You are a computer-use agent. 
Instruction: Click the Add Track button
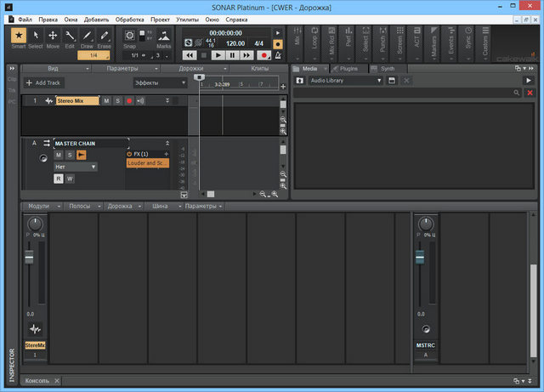[x=42, y=82]
